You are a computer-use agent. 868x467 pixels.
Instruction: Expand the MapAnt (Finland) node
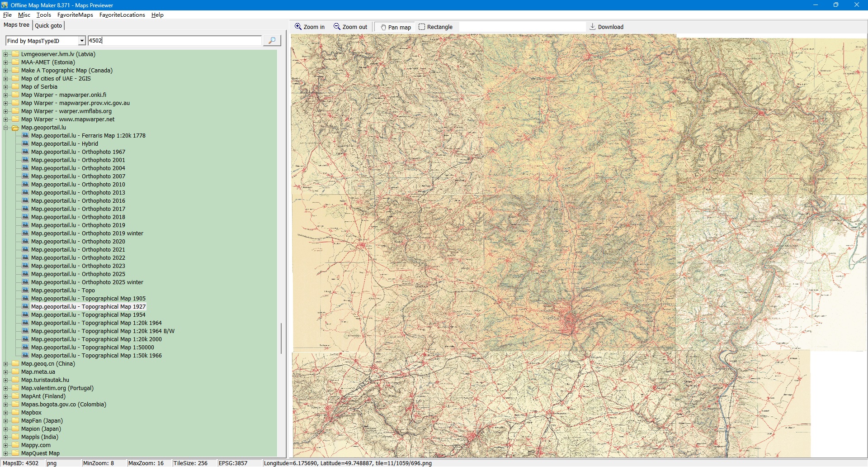tap(6, 396)
